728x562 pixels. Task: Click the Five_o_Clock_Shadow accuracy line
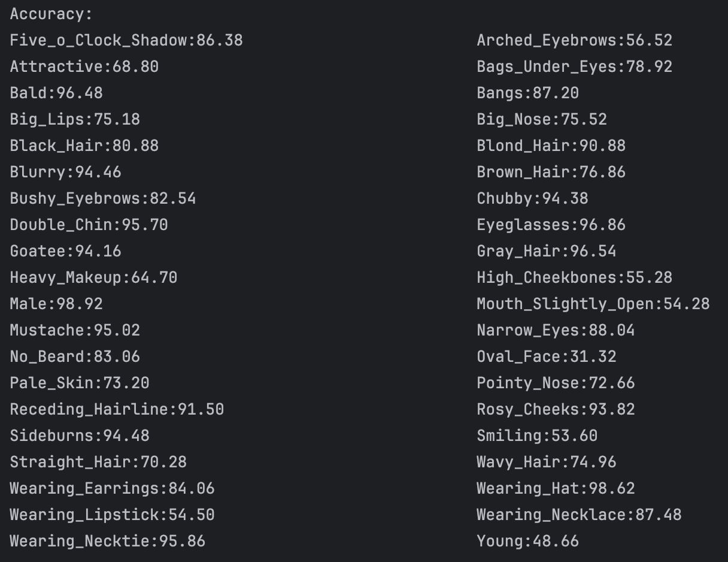coord(126,41)
